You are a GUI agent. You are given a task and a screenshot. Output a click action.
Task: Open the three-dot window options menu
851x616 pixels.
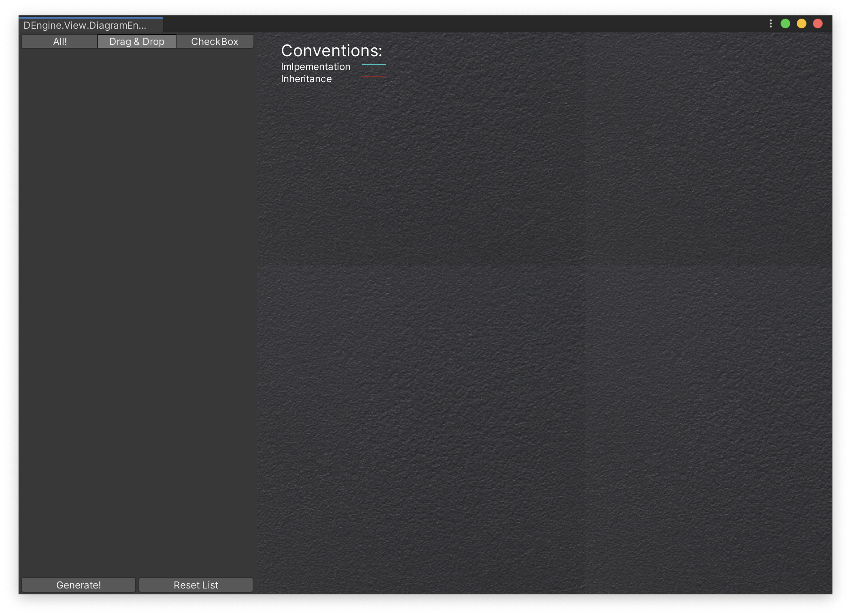pos(770,24)
